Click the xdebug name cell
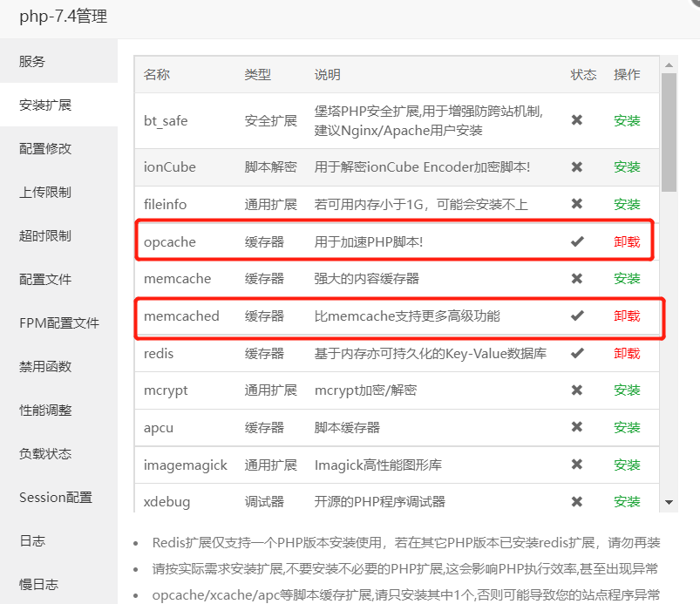Viewport: 700px width, 604px height. click(167, 502)
